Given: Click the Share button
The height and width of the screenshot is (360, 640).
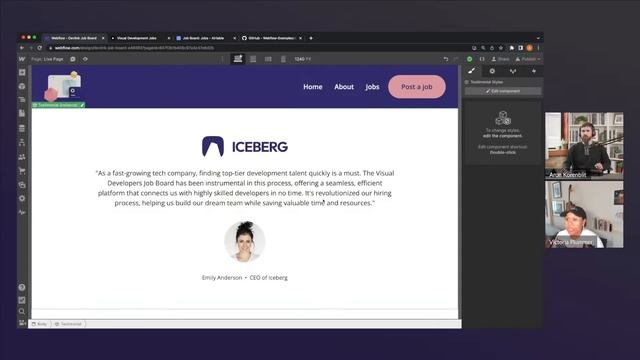Looking at the screenshot, I should 500,59.
